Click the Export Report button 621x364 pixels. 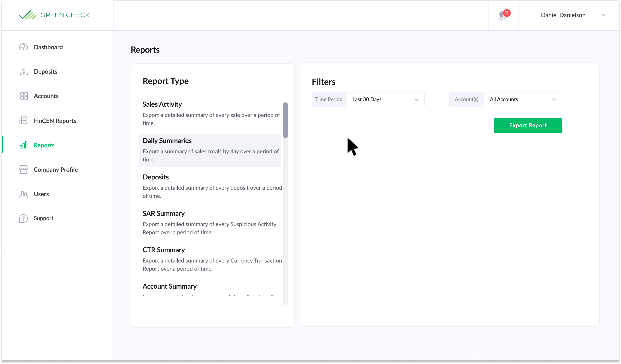pos(528,125)
